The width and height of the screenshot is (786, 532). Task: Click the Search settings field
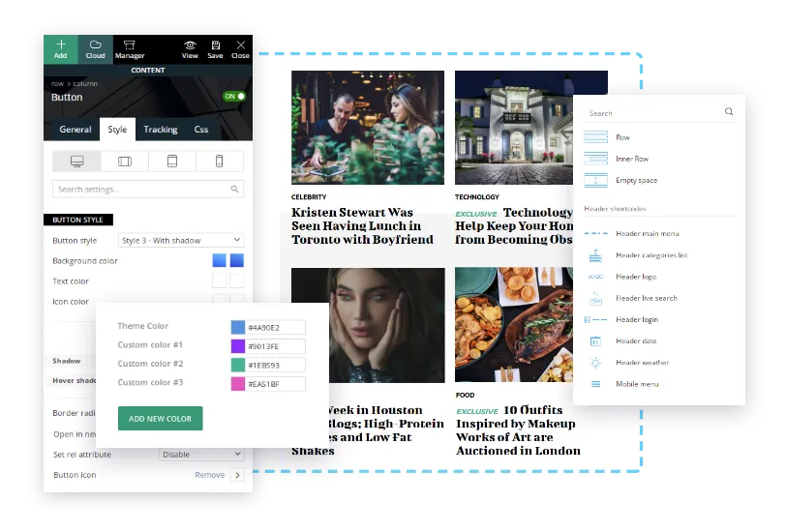tap(148, 190)
